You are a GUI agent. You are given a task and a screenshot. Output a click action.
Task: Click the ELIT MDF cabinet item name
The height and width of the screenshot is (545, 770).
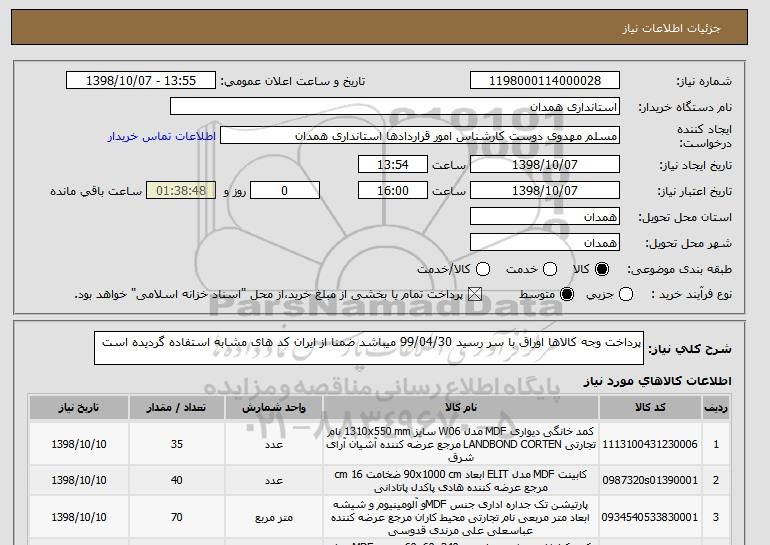pyautogui.click(x=461, y=481)
